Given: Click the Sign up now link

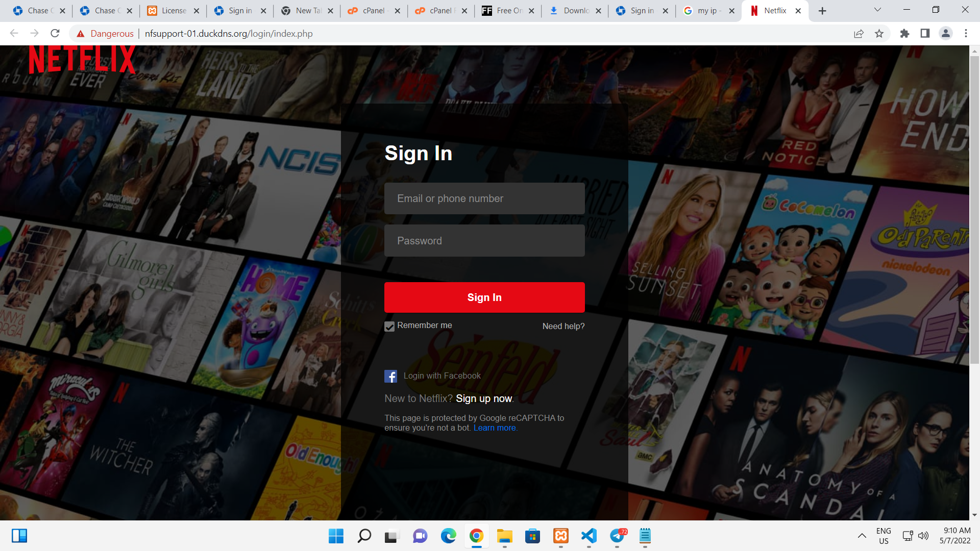Looking at the screenshot, I should (484, 399).
